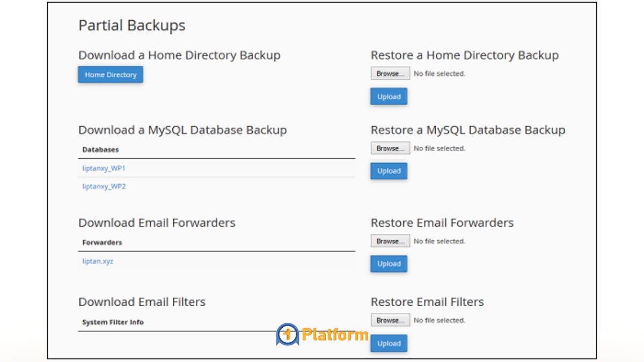Click the MySQL restore 'No file selected' field
This screenshot has width=644, height=362.
(439, 148)
